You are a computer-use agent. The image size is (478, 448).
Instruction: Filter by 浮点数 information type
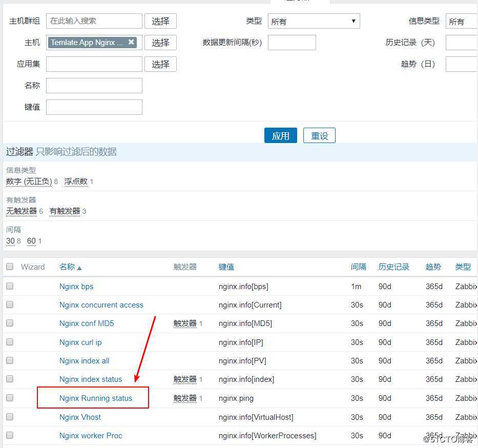click(x=76, y=181)
